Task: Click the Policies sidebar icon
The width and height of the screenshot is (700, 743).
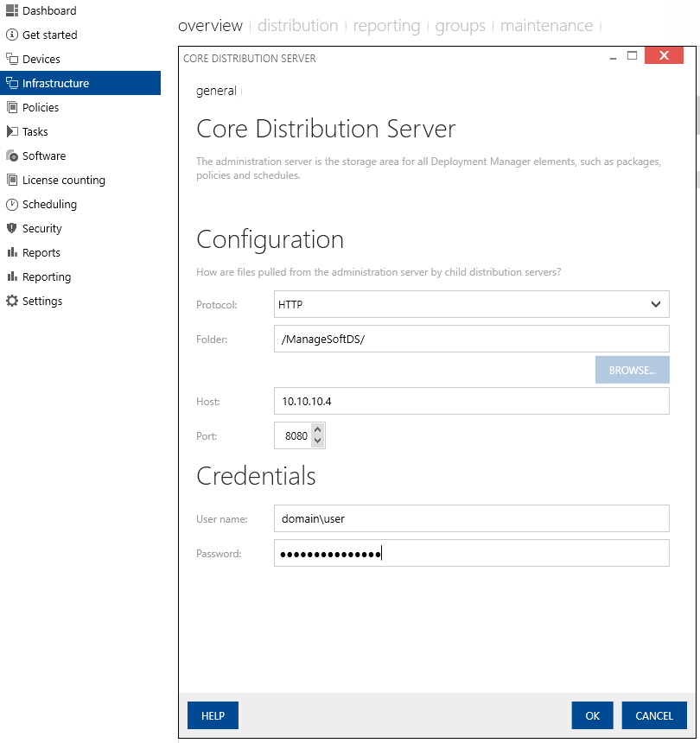Action: pyautogui.click(x=12, y=107)
